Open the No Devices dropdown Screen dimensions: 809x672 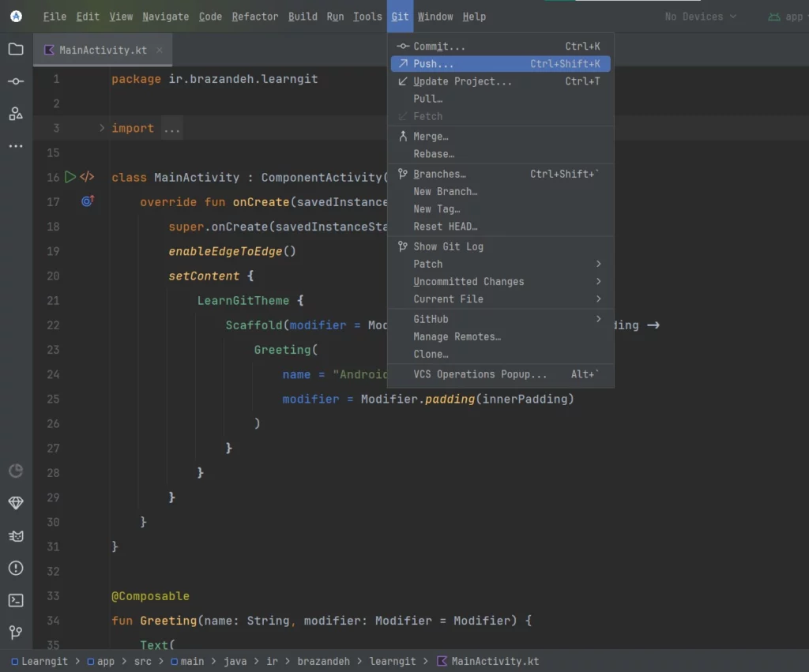point(700,17)
